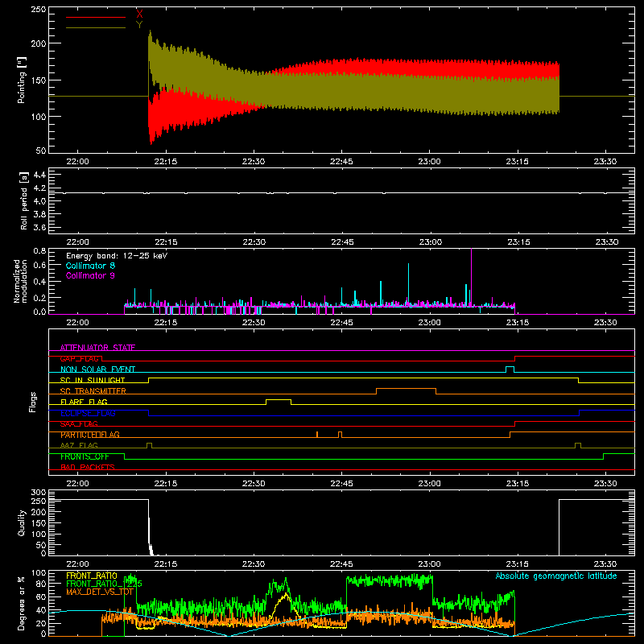
Task: Click the 250 tick on Pointing axis
Action: tap(38, 10)
